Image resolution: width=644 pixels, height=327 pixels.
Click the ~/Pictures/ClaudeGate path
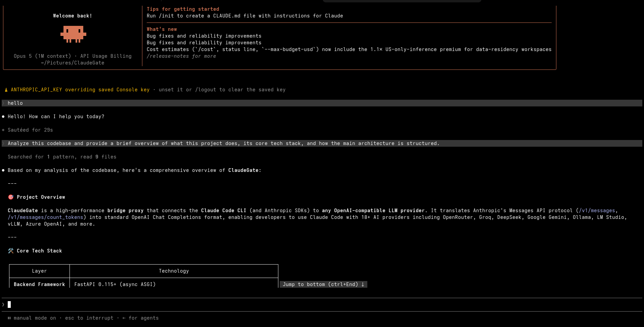pyautogui.click(x=73, y=63)
